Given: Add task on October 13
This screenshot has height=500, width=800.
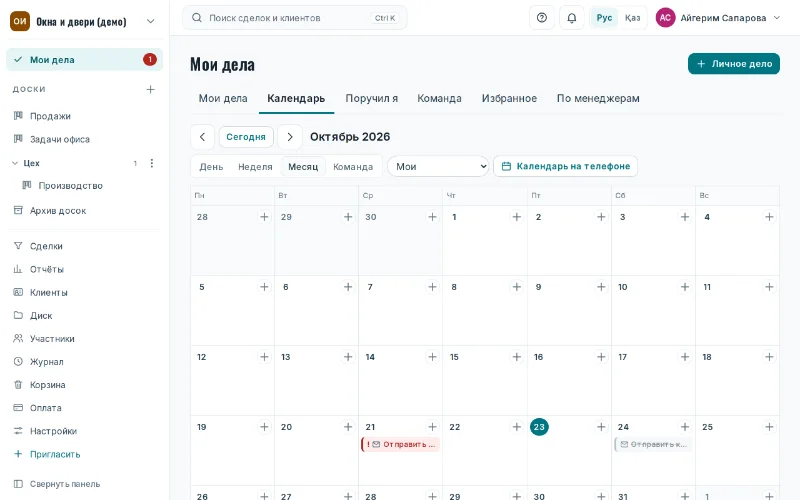Looking at the screenshot, I should (x=348, y=357).
